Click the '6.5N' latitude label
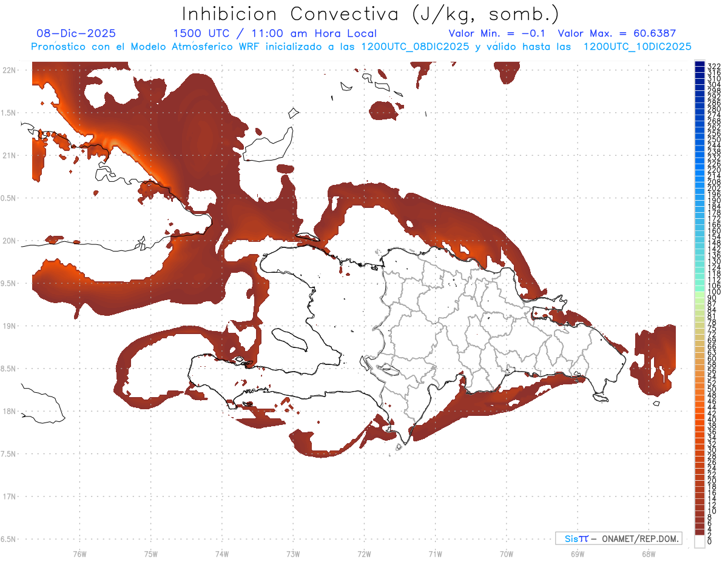 (x=9, y=539)
